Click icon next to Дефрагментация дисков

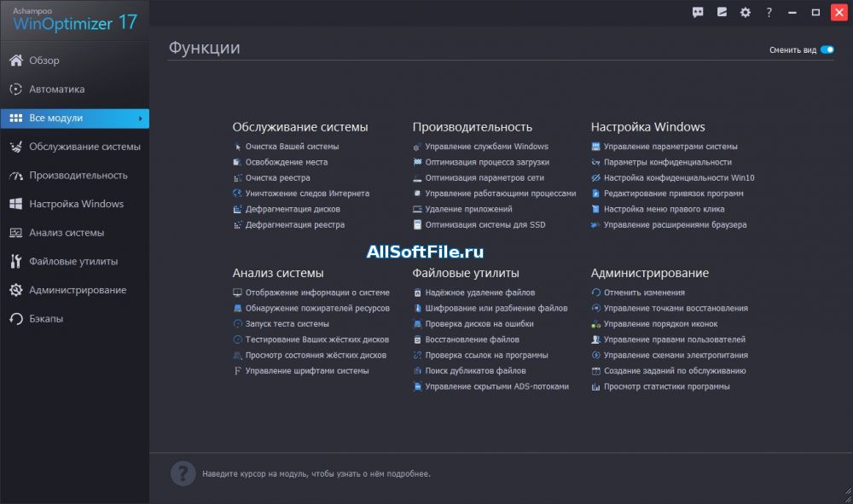237,209
